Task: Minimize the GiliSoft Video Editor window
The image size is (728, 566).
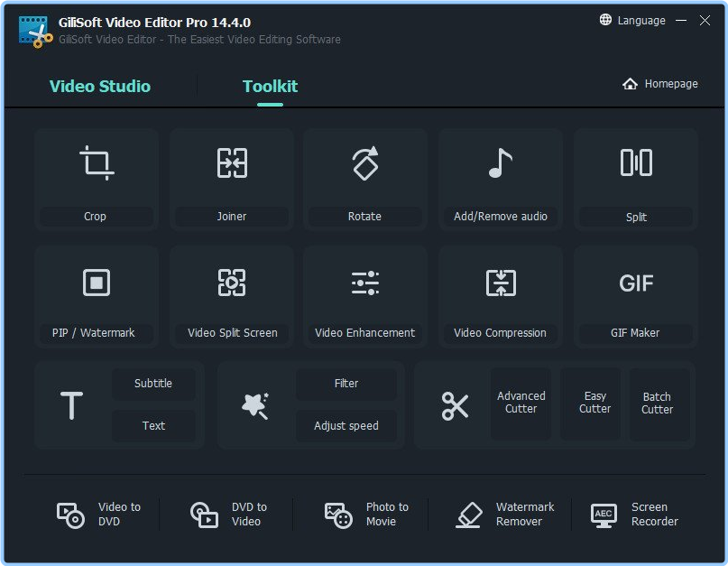Action: pyautogui.click(x=681, y=20)
